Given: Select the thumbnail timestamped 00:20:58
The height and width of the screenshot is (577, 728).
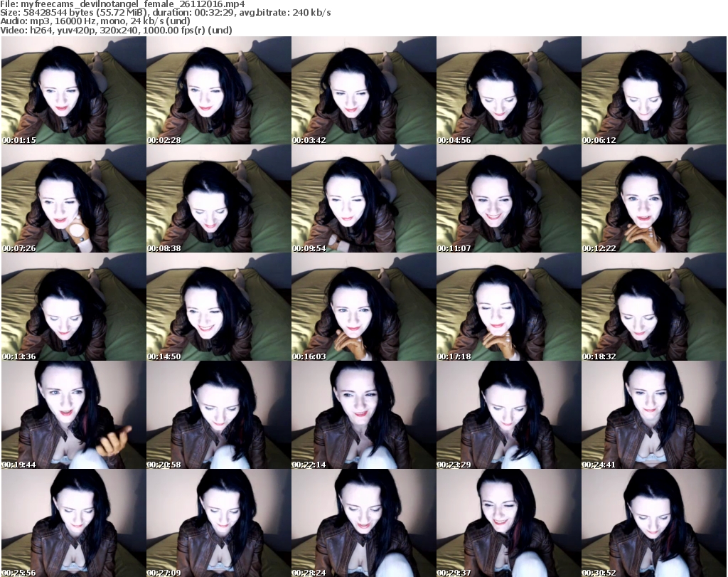Looking at the screenshot, I should (x=219, y=415).
